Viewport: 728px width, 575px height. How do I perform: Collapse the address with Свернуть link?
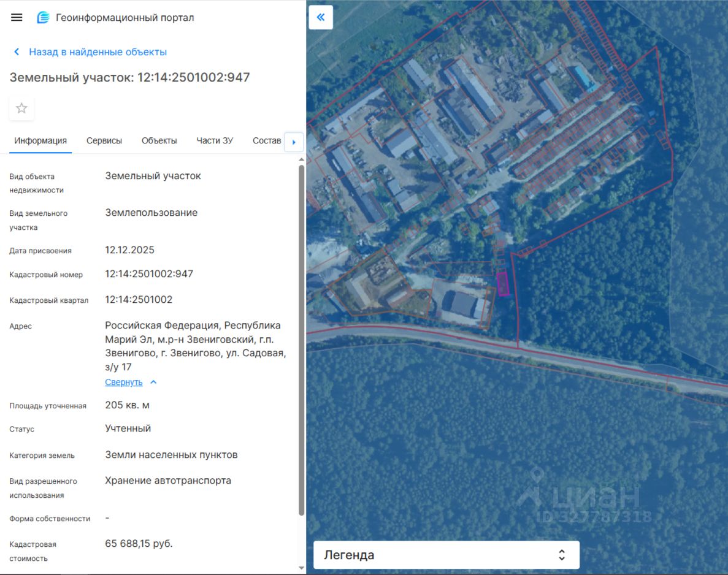point(123,382)
